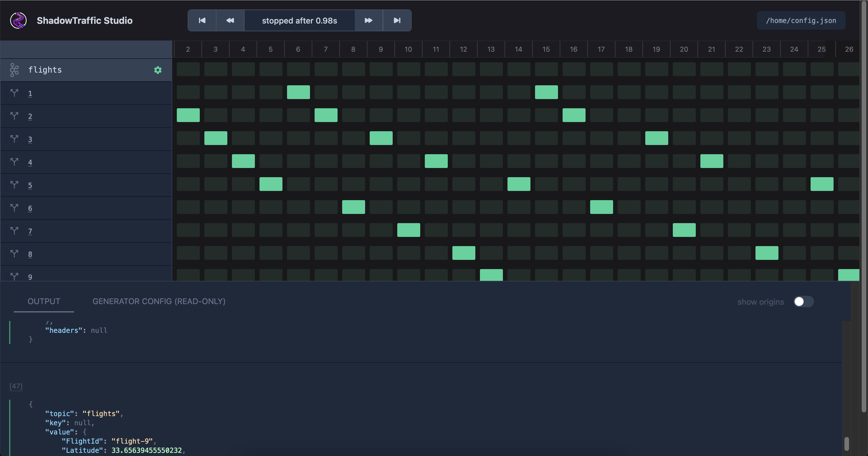Click the fork icon for fork 5
The image size is (868, 456).
tap(14, 184)
